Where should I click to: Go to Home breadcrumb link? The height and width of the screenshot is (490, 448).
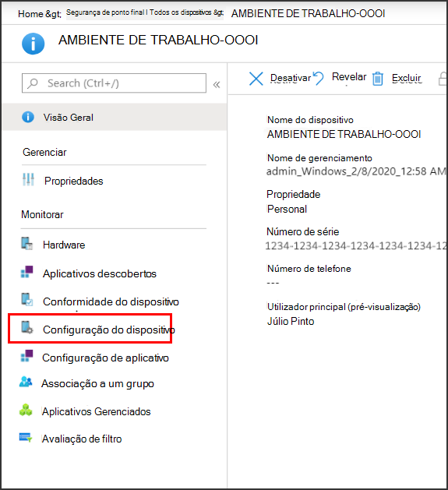pos(30,14)
